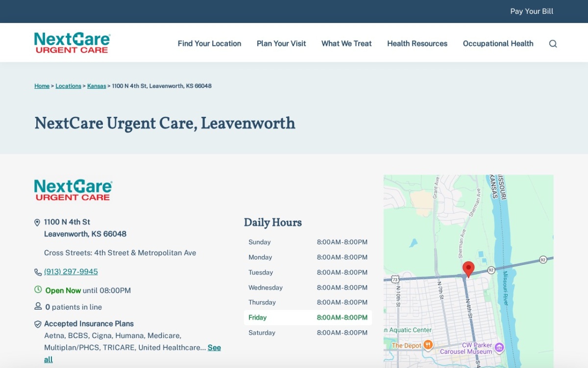Select the Sunday hours row
Viewport: 588px width, 368px height.
tap(308, 242)
